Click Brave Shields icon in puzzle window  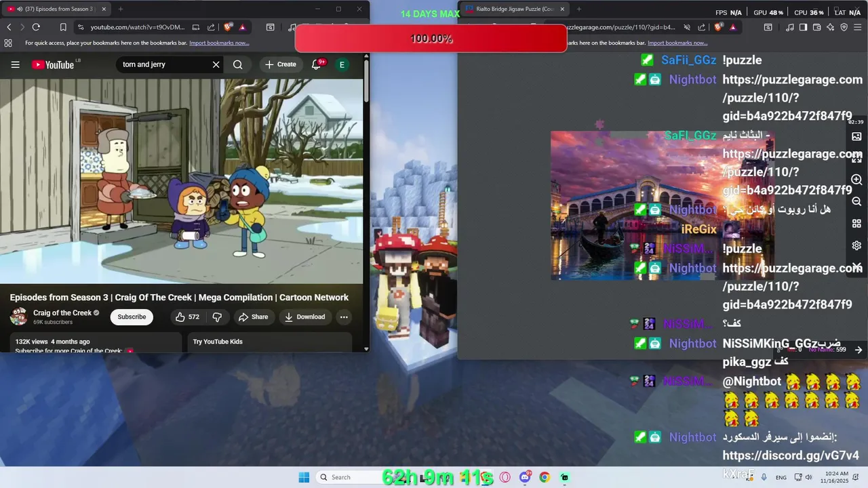(x=719, y=27)
